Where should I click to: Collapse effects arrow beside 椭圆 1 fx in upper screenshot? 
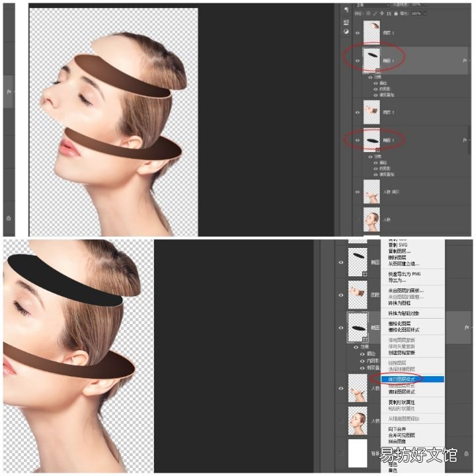click(x=469, y=60)
